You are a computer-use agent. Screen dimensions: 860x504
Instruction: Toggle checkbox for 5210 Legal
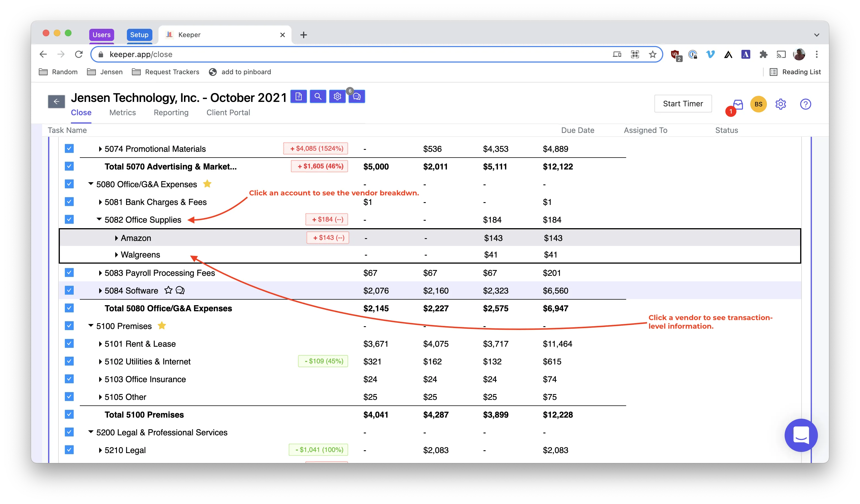[x=69, y=450]
